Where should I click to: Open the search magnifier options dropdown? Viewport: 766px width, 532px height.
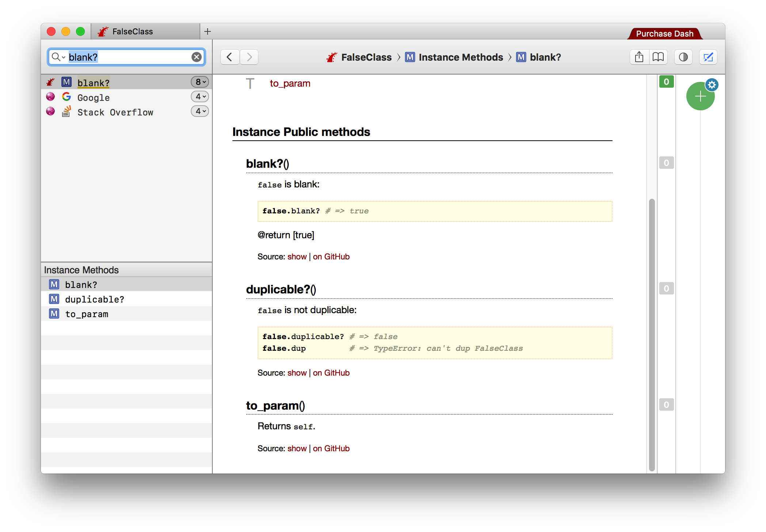pos(58,57)
